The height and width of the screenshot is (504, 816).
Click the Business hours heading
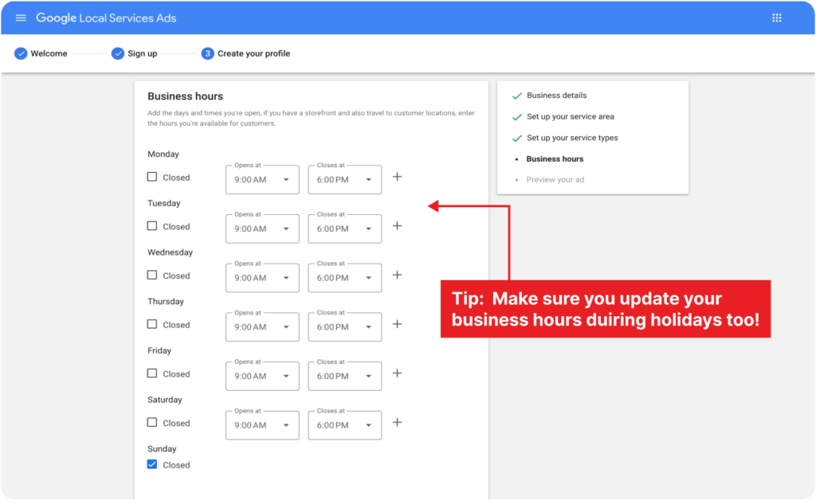185,96
